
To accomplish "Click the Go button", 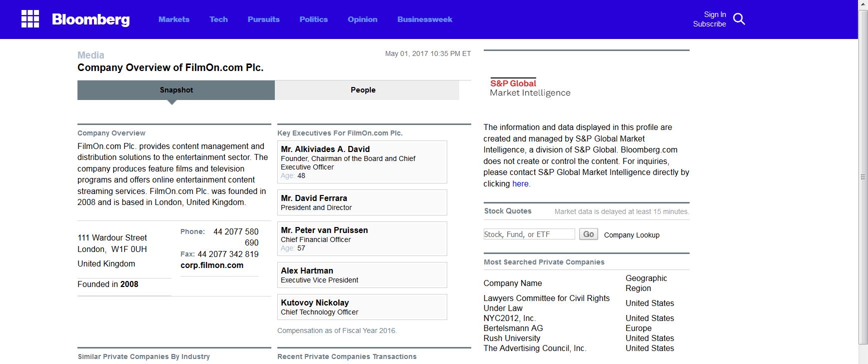I will click(589, 234).
